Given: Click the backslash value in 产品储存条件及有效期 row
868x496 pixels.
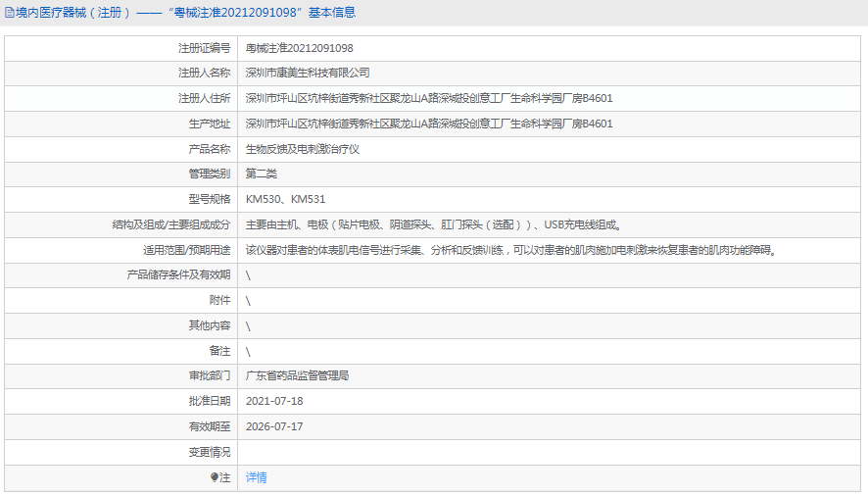Looking at the screenshot, I should [248, 275].
